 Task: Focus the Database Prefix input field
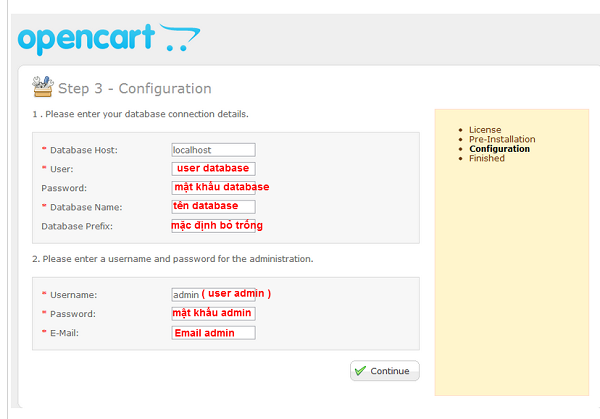click(212, 226)
